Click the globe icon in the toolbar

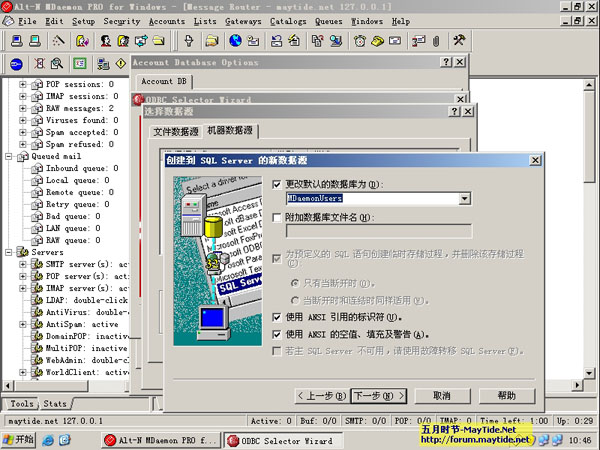click(x=235, y=41)
